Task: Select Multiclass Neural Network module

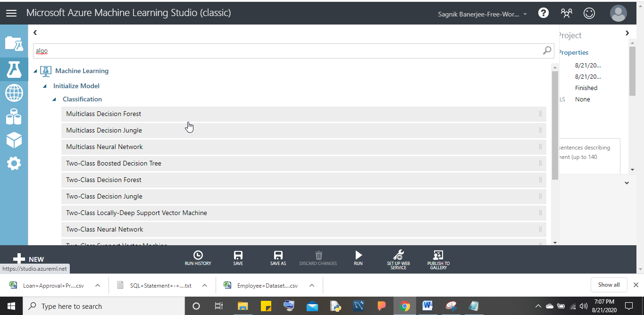Action: (304, 147)
